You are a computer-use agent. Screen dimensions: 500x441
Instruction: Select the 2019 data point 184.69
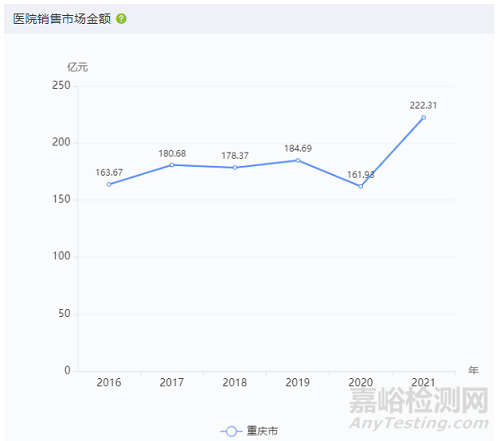pyautogui.click(x=298, y=160)
